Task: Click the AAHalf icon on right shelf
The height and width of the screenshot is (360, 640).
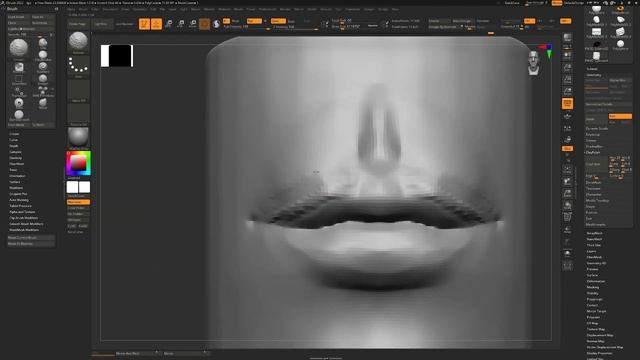Action: pos(567,91)
